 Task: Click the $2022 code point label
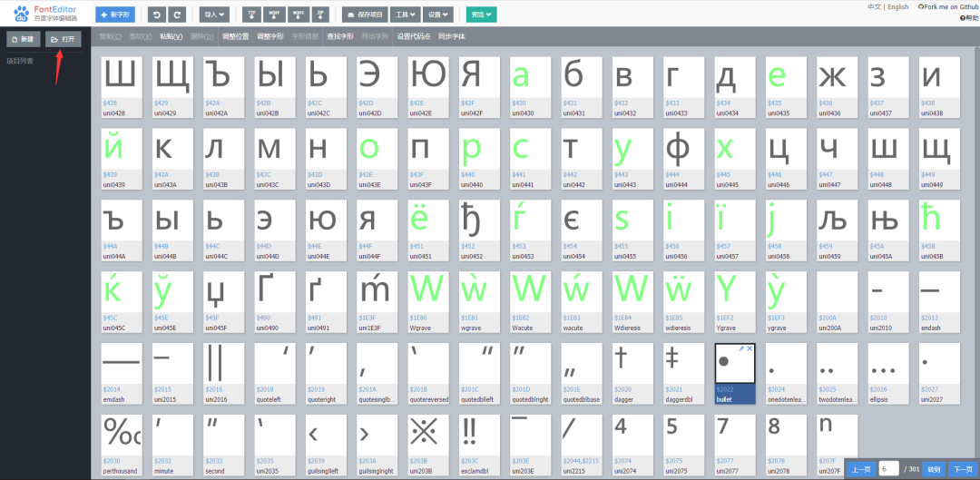click(724, 388)
